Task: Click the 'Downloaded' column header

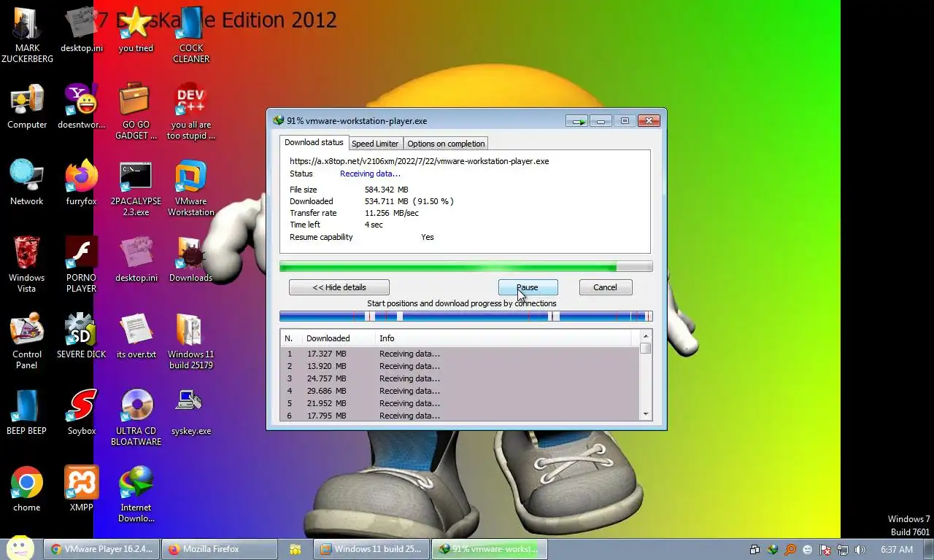Action: pos(339,338)
